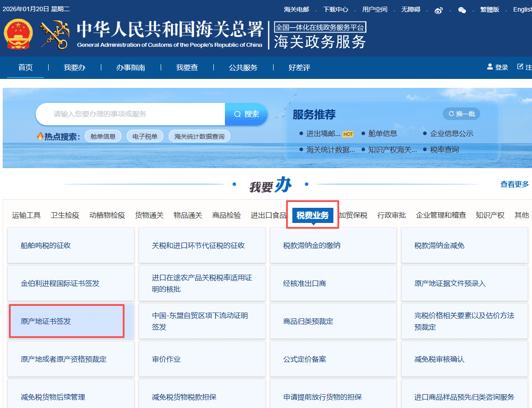532x408 pixels.
Task: Click the magnifier icon in search button
Action: (237, 114)
